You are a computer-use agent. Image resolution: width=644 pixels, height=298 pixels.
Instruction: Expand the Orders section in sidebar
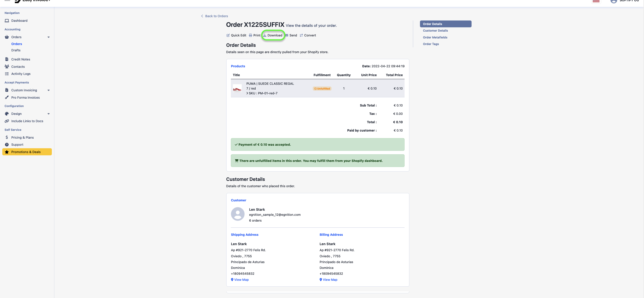(49, 37)
